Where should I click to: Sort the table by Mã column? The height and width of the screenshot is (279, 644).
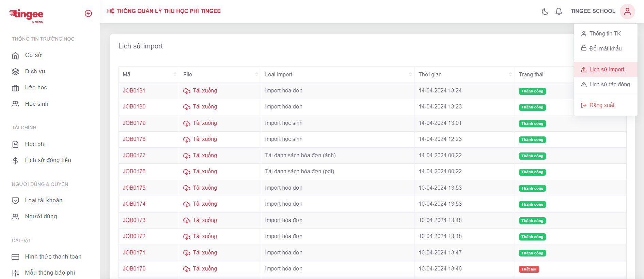pos(175,74)
